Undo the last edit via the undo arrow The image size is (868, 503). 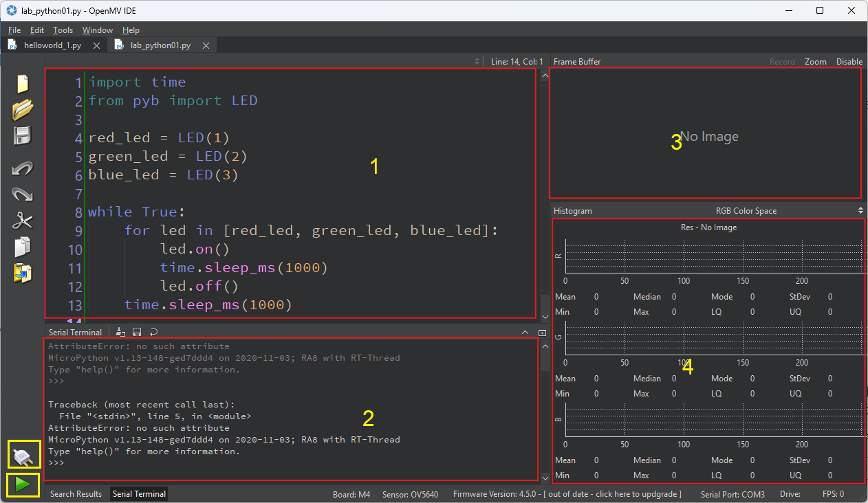point(21,168)
